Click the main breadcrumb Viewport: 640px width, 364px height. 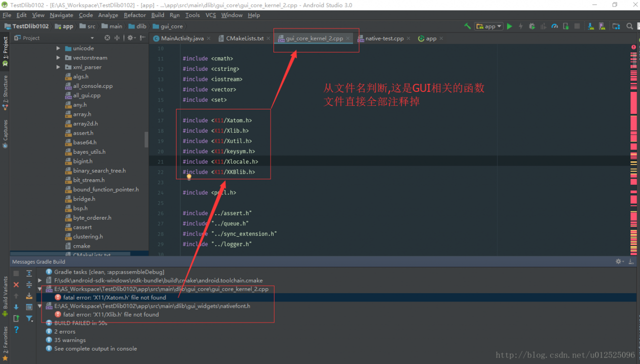pos(111,26)
